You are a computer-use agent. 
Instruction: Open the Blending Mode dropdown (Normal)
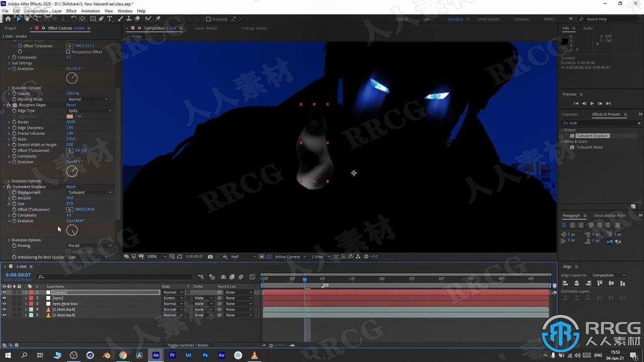click(x=88, y=99)
